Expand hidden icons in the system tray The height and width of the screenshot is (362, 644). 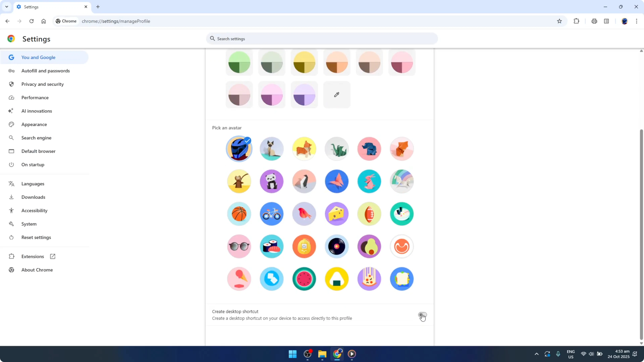point(537,354)
